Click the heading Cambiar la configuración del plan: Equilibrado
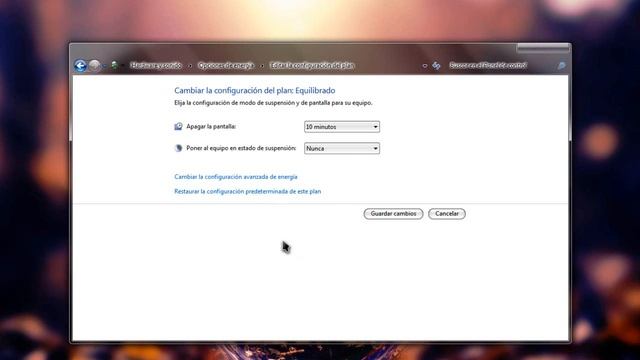This screenshot has height=360, width=640. pyautogui.click(x=255, y=90)
